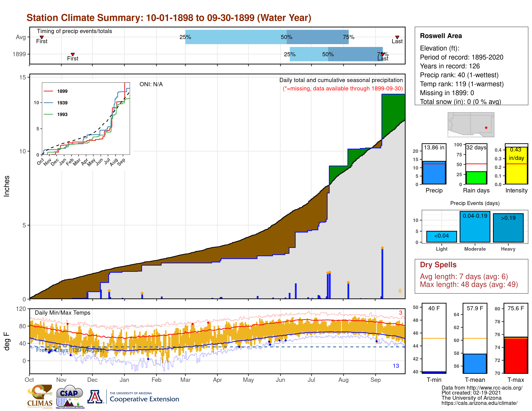Click the Avg 'First' red triangle marker
This screenshot has width=532, height=411.
click(x=42, y=37)
